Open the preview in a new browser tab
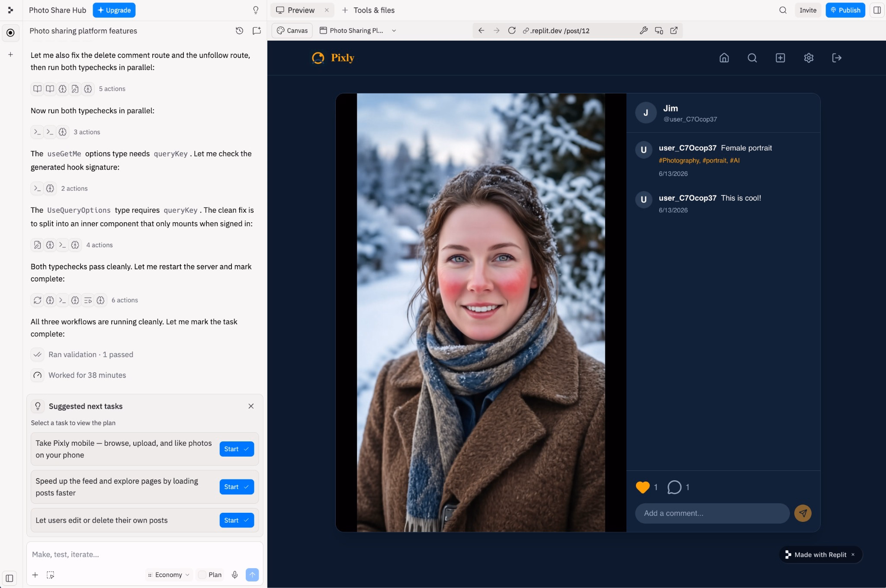886x588 pixels. (x=674, y=30)
